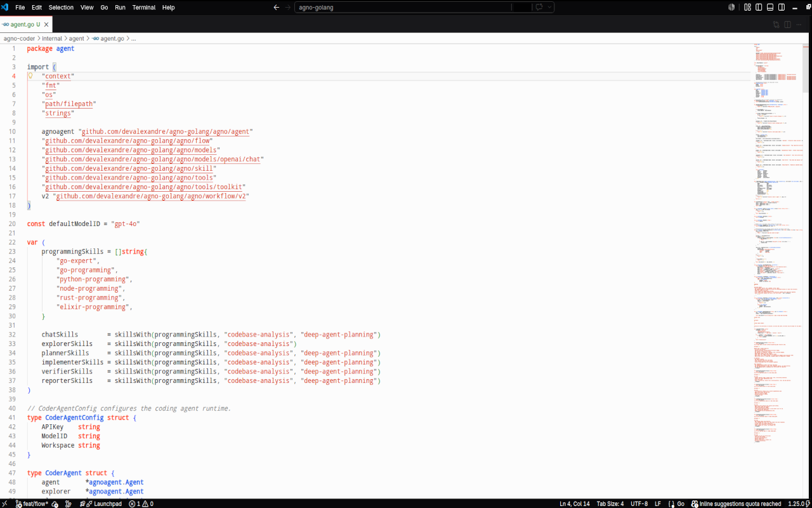This screenshot has width=812, height=508.
Task: Open the Edit menu
Action: tap(37, 8)
